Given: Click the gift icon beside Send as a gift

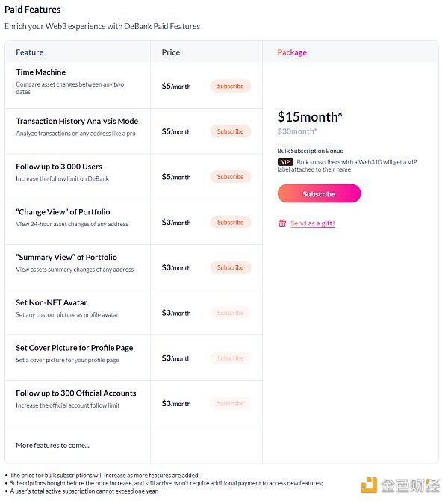Looking at the screenshot, I should (x=282, y=223).
